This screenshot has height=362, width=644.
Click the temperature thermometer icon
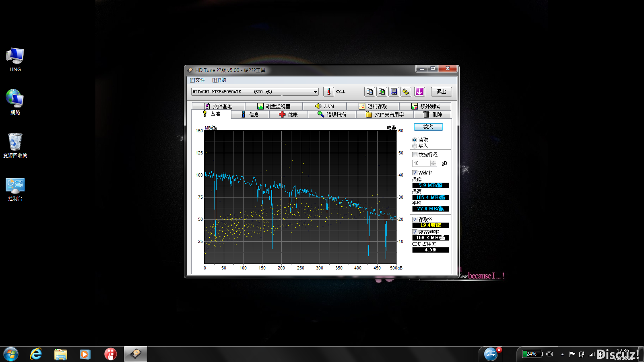click(328, 92)
